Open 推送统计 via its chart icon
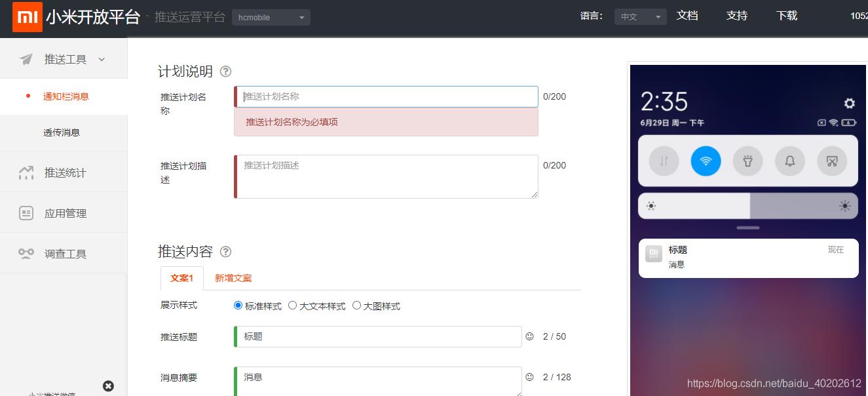This screenshot has width=868, height=396. click(x=25, y=172)
